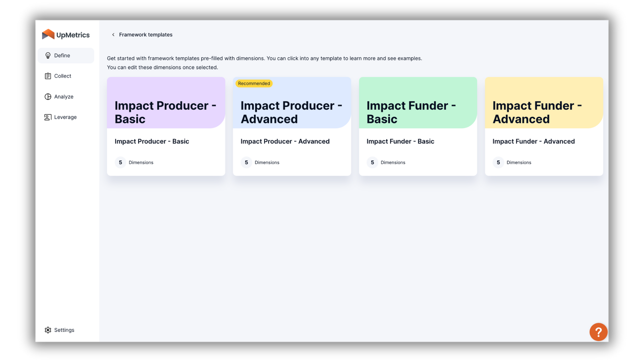
Task: Click small title Impact Funder - Advanced
Action: click(534, 141)
